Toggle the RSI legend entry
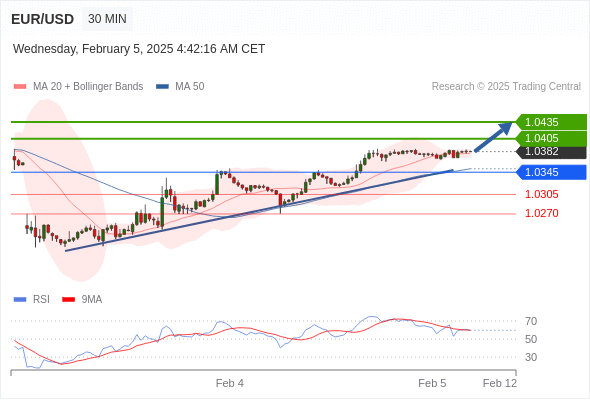This screenshot has height=400, width=590. pyautogui.click(x=32, y=300)
